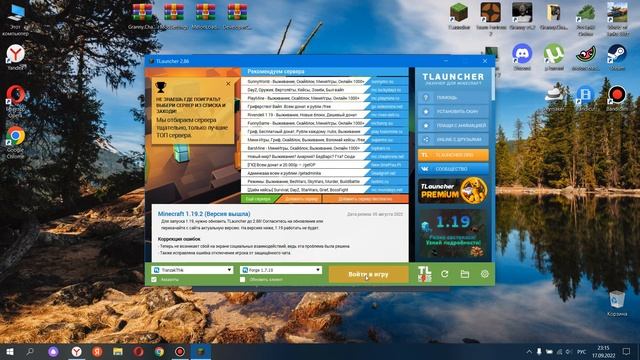The height and width of the screenshot is (360, 640).
Task: Open the Minecraft 1.19.2 news headline
Action: pyautogui.click(x=204, y=214)
